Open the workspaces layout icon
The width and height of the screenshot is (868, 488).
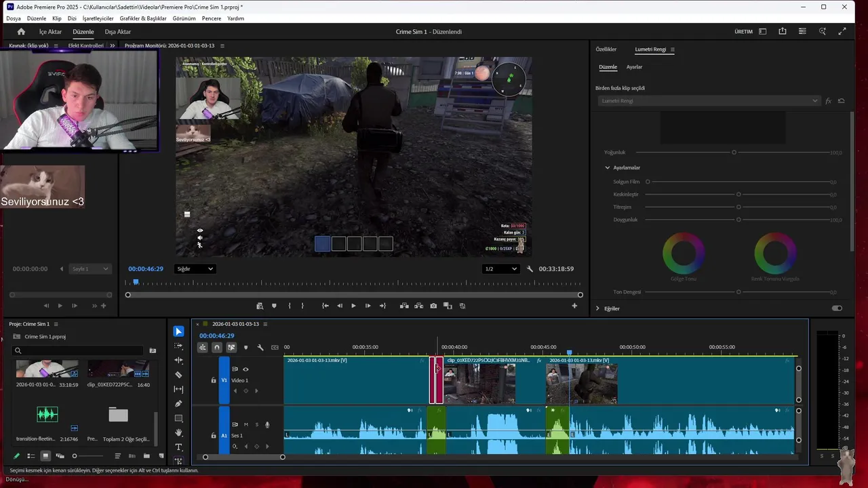762,31
